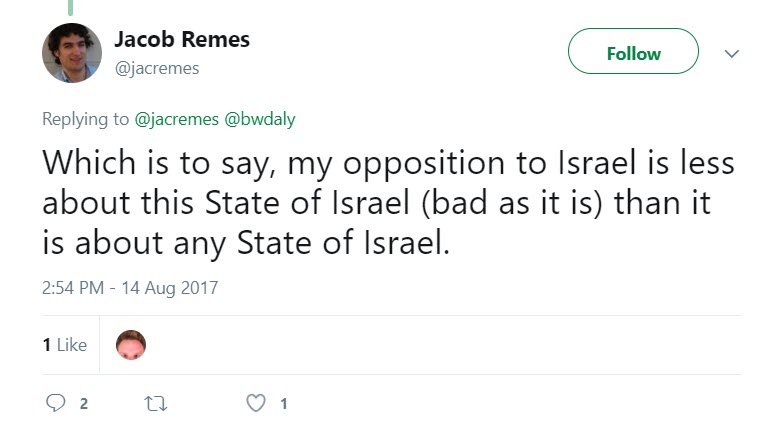Open Jacob Remes's profile photo
775x443 pixels.
point(71,53)
